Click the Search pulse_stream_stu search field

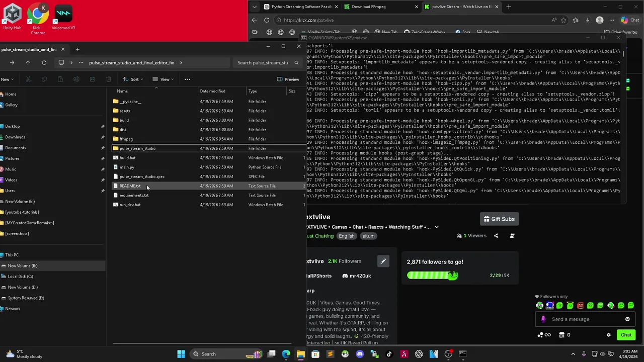coord(268,63)
